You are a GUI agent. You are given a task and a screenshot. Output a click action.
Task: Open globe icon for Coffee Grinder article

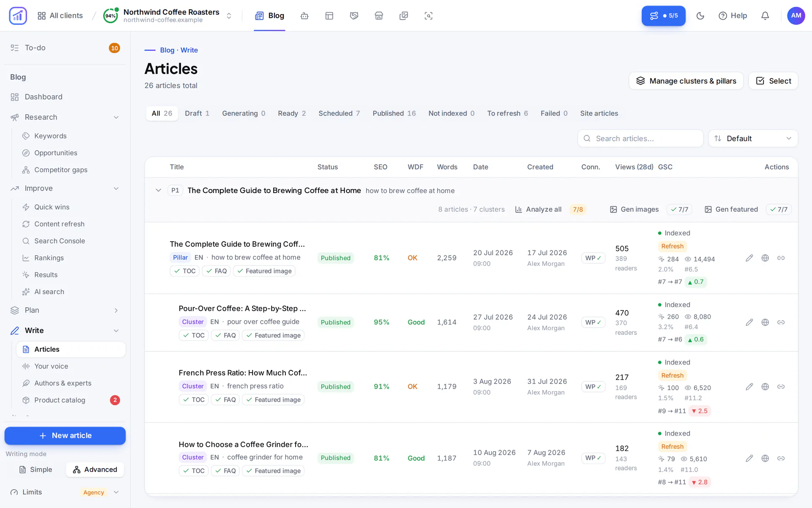tap(765, 458)
